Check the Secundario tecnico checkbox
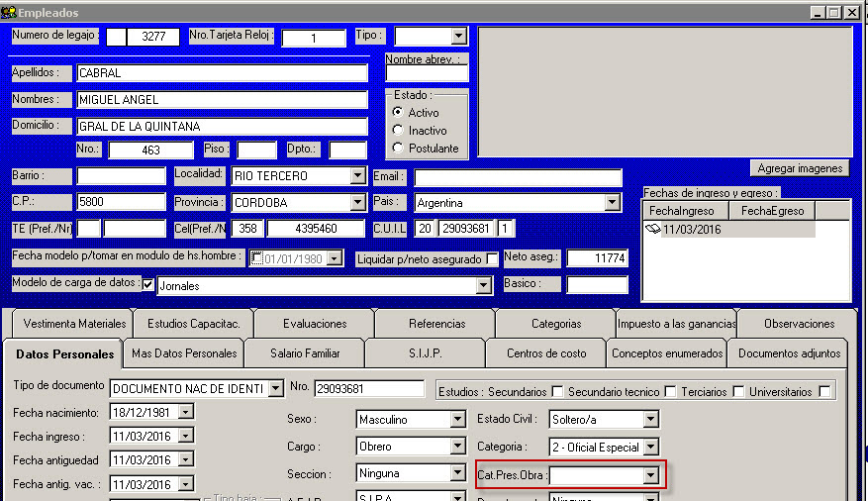Screen dimensions: 868x501 (670, 391)
